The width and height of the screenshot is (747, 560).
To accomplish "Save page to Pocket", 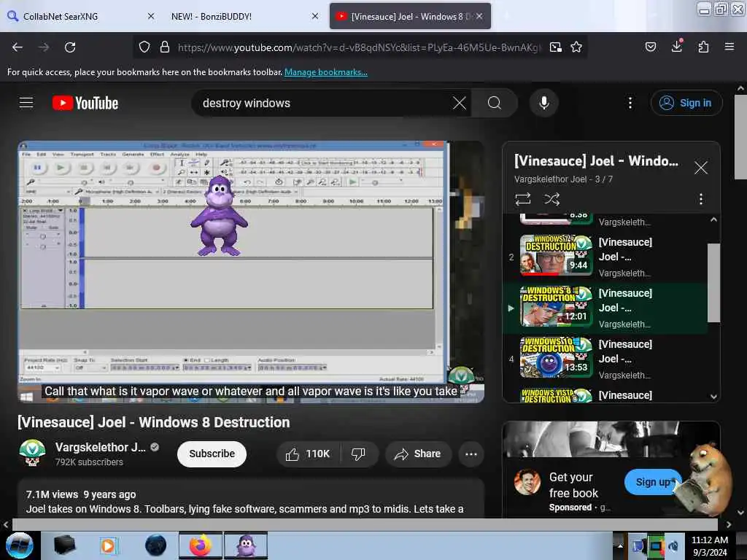I will [651, 47].
